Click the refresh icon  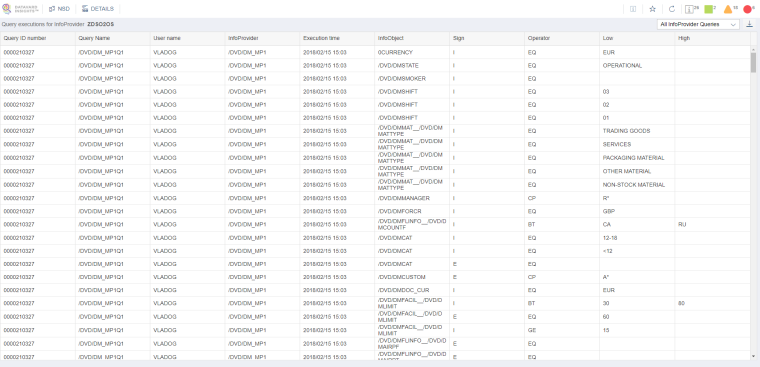(x=672, y=9)
